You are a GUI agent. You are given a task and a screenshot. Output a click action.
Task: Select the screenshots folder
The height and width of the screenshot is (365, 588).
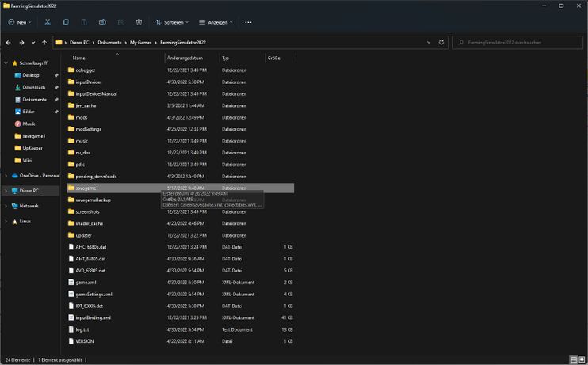(x=87, y=211)
